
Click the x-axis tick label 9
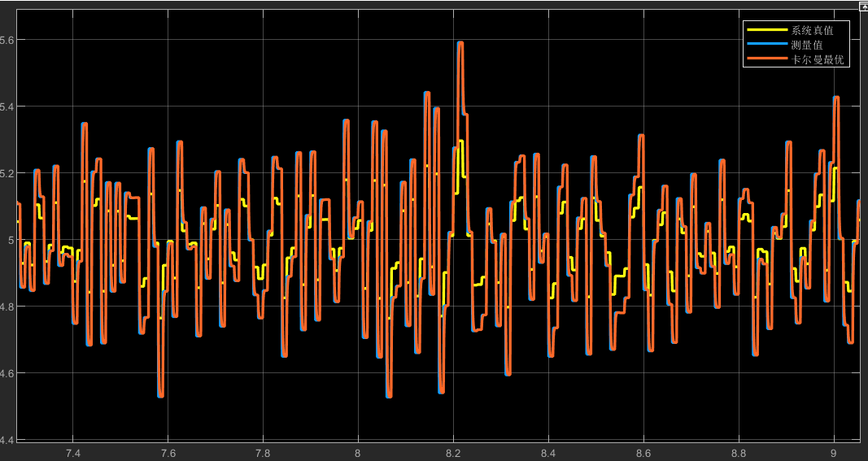[x=834, y=452]
